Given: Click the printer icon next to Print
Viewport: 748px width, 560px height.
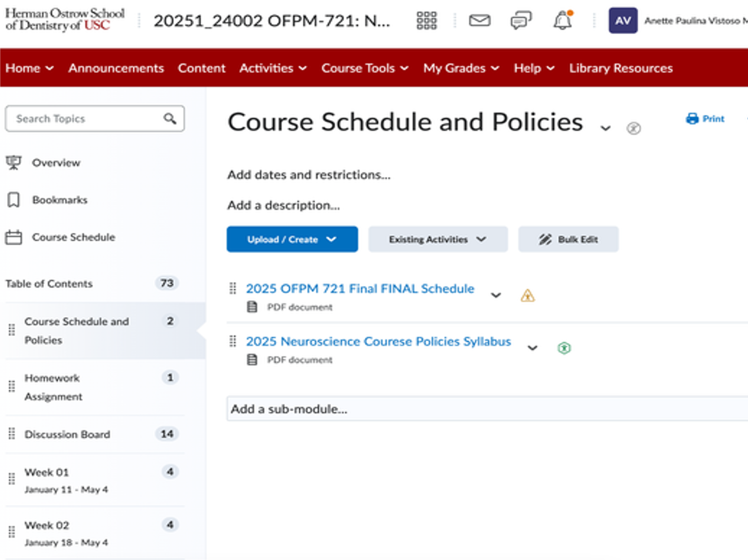Looking at the screenshot, I should point(692,119).
